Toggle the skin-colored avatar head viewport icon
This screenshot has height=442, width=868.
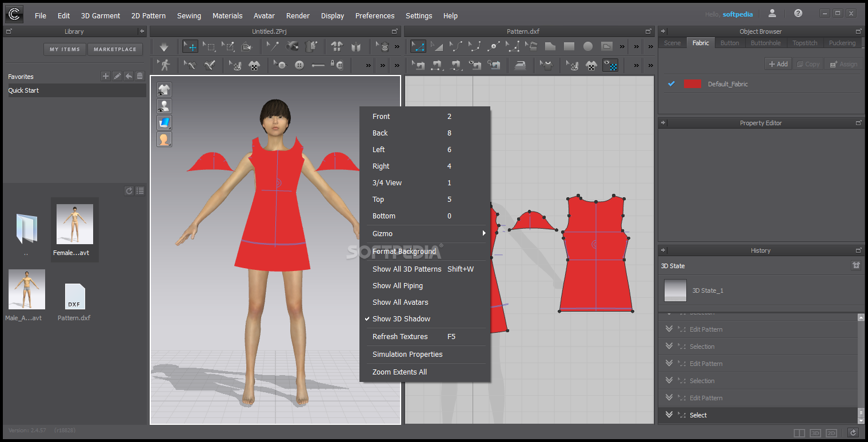point(164,139)
